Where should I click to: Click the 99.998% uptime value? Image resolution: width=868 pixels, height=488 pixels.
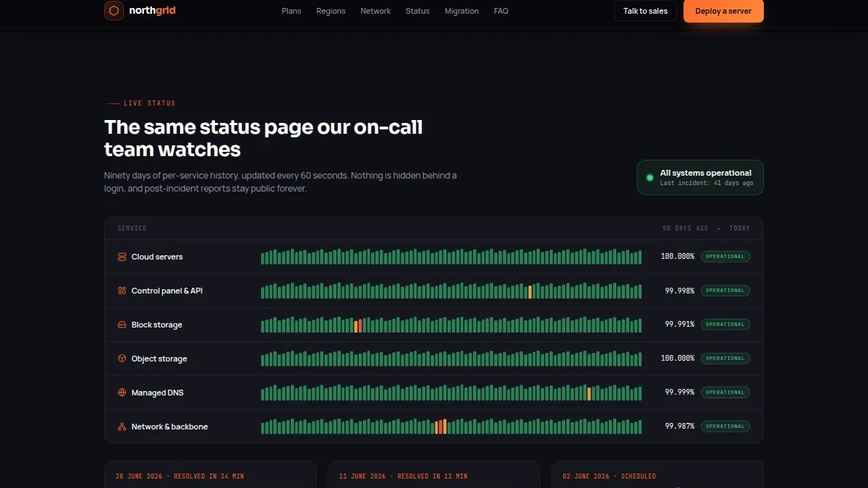680,291
